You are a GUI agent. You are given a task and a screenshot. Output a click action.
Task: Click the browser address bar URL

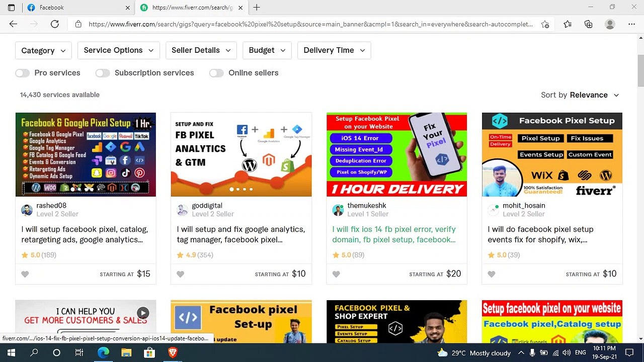tap(310, 24)
